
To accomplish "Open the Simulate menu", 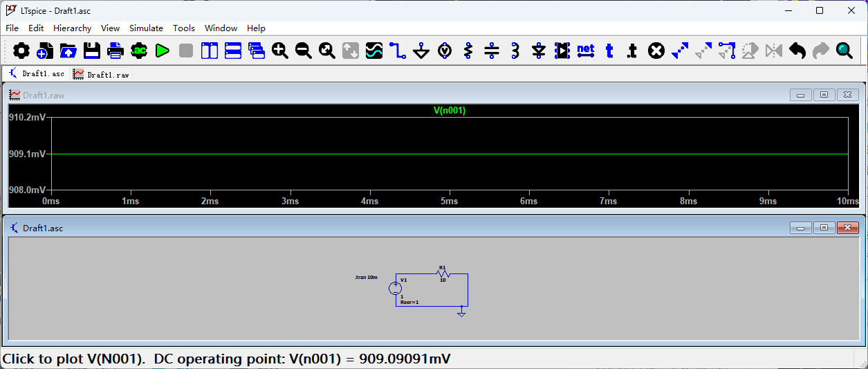I will (x=146, y=28).
